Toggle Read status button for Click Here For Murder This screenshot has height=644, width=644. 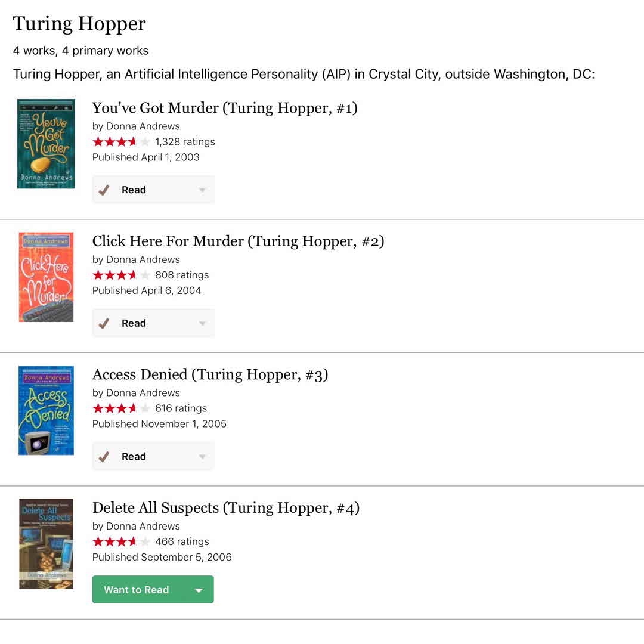click(134, 323)
